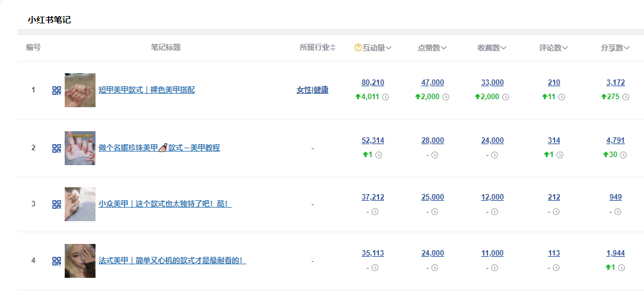Click the question mark help icon beside 互动量
This screenshot has height=292, width=644.
[x=357, y=47]
